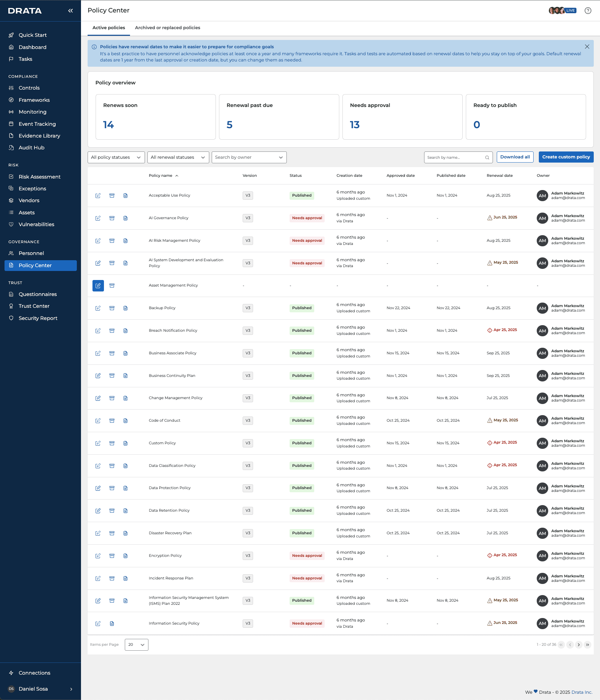Click the Search by name field
This screenshot has width=600, height=700.
click(458, 157)
